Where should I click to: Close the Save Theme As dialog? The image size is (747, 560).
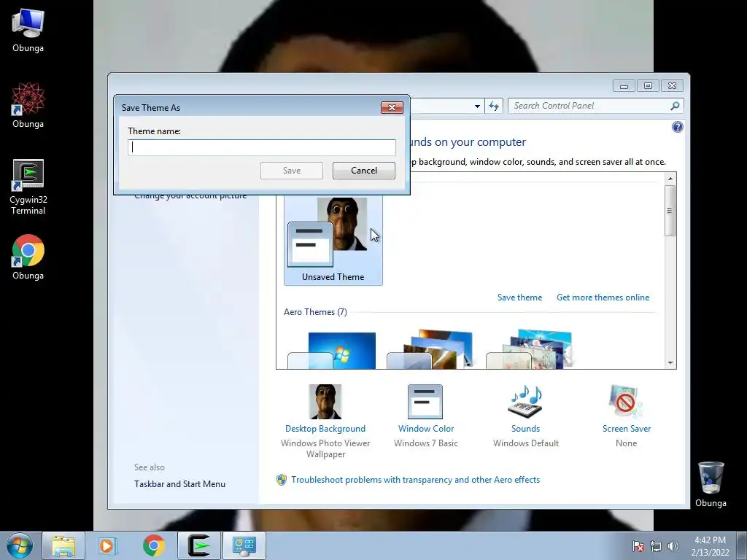point(392,108)
